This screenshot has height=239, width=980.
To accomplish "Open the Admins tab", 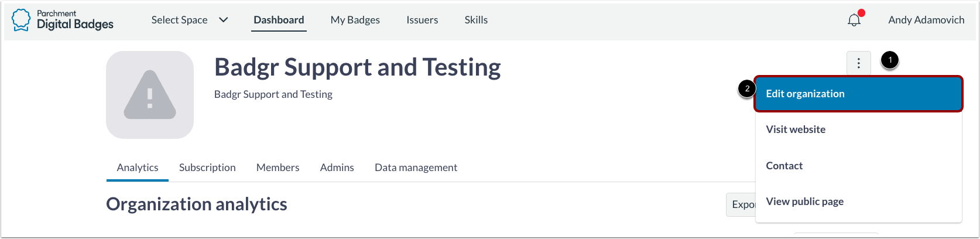I will (337, 168).
